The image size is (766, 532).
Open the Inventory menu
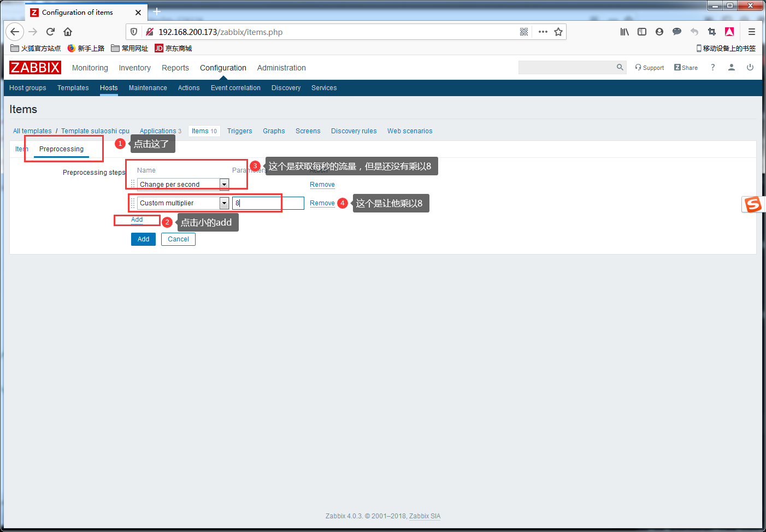[135, 68]
